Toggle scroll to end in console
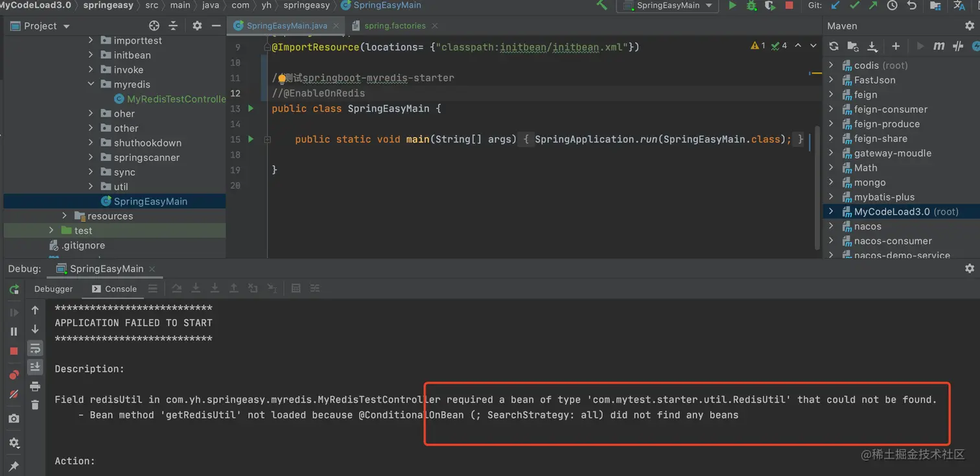The height and width of the screenshot is (476, 980). click(x=35, y=367)
